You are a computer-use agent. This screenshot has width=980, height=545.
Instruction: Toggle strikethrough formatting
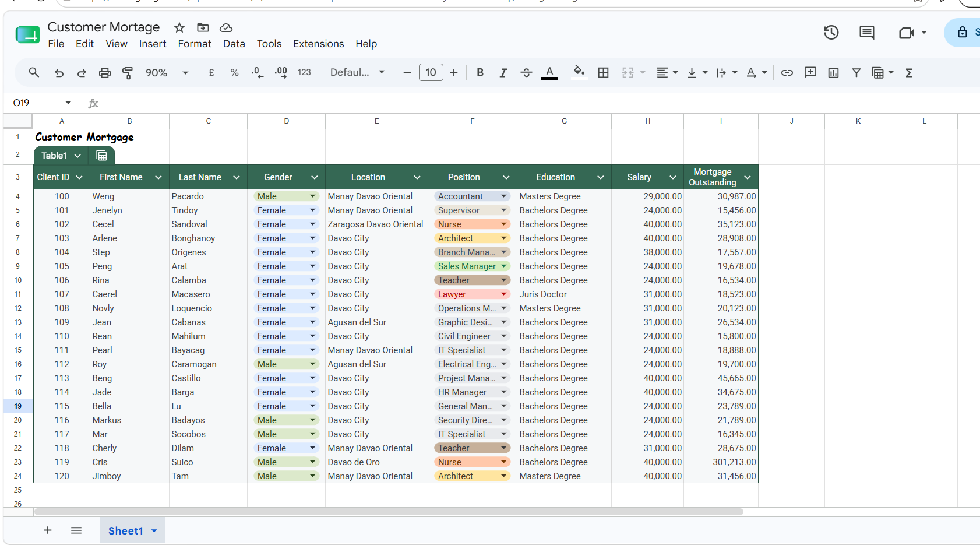(526, 72)
